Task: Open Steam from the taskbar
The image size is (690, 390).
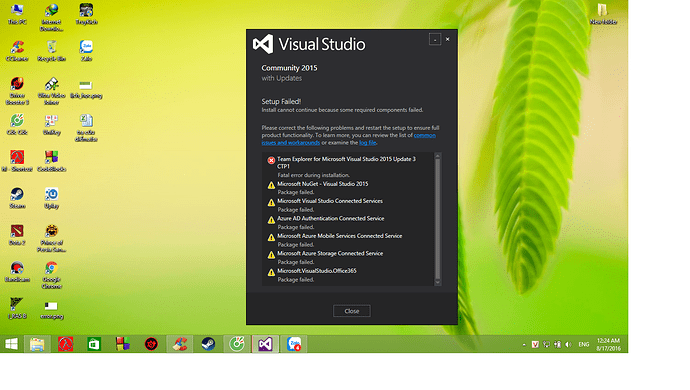Action: (208, 344)
